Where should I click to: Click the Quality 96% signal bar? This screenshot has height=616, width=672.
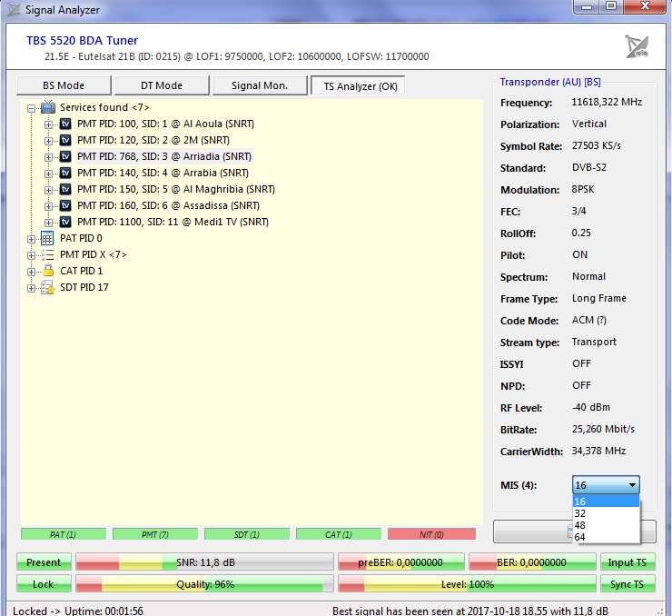point(204,584)
